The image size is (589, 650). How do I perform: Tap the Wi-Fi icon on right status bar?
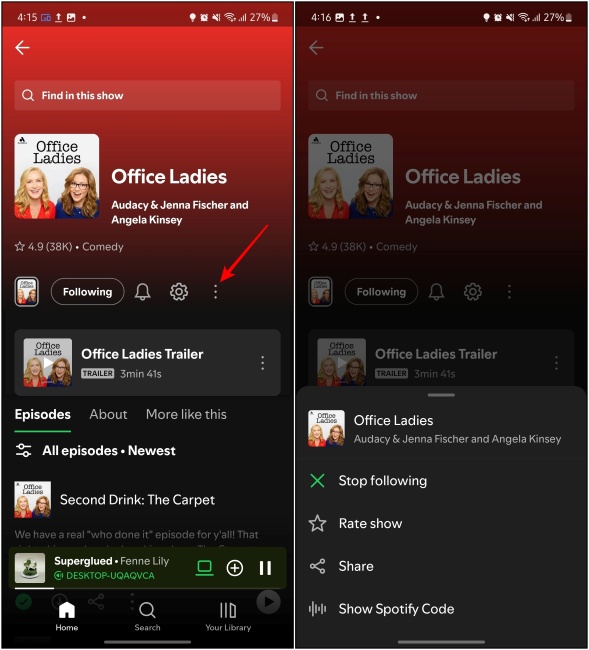click(524, 17)
